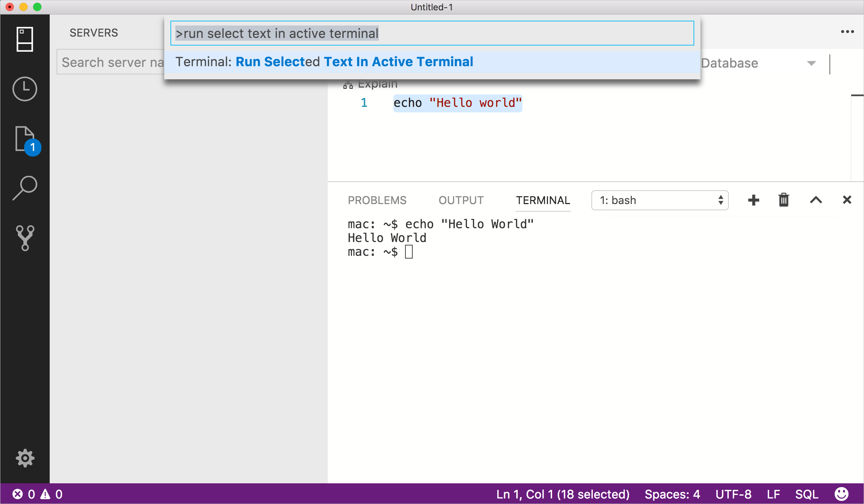Click the add new terminal button
The image size is (864, 504).
point(754,200)
